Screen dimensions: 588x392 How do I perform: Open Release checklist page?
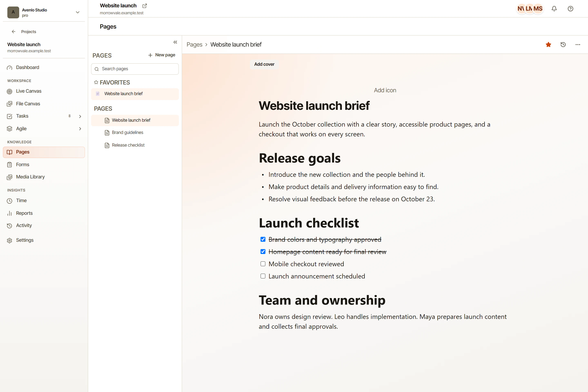135,145
